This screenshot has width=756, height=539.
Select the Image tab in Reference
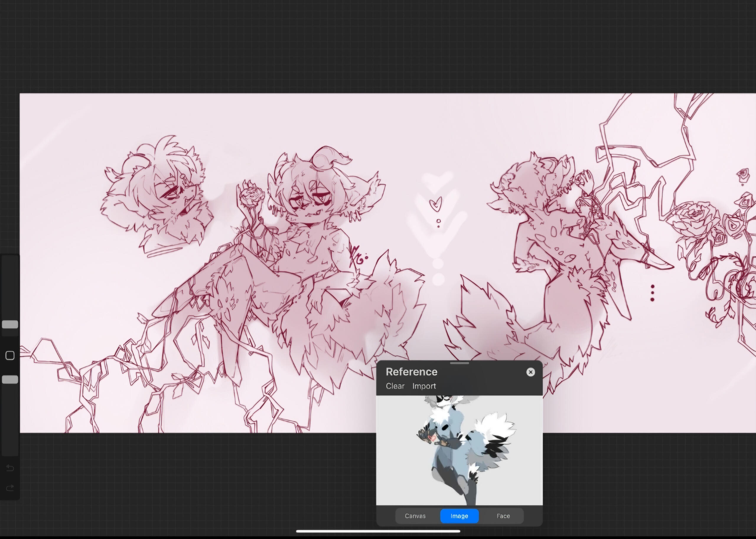459,516
